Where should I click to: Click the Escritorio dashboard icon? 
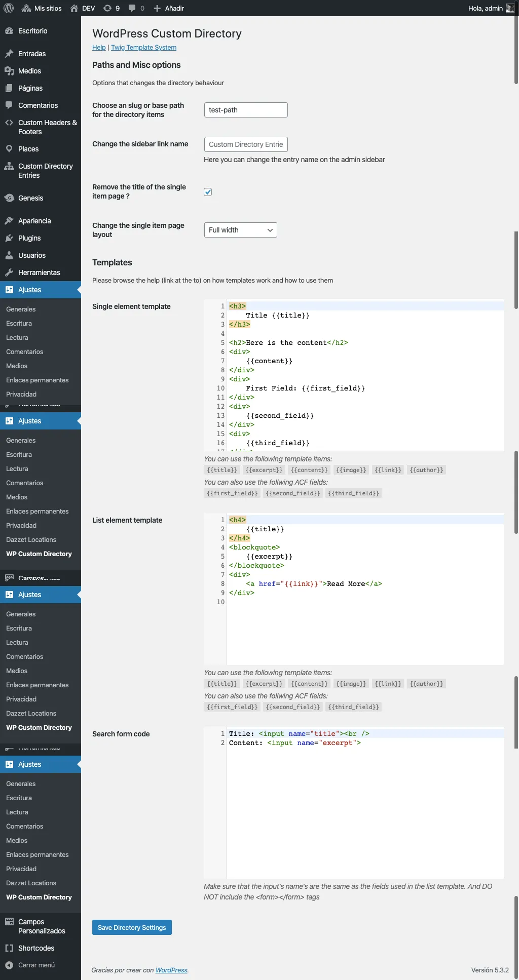click(9, 31)
